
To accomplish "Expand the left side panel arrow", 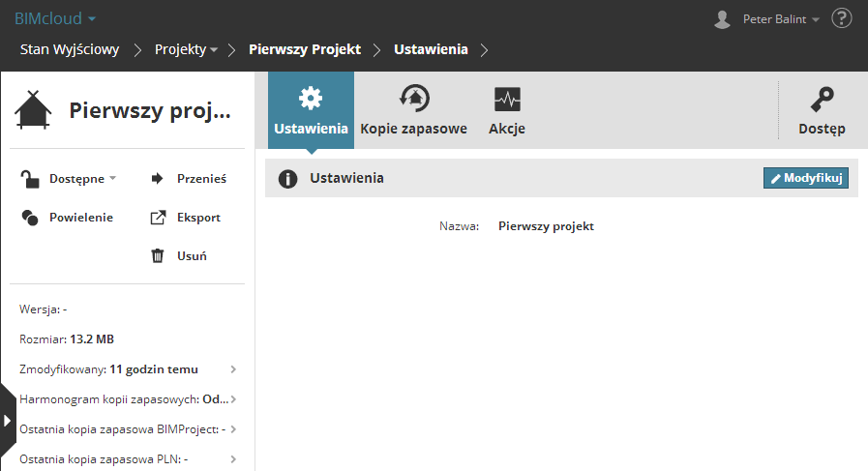I will coord(8,421).
